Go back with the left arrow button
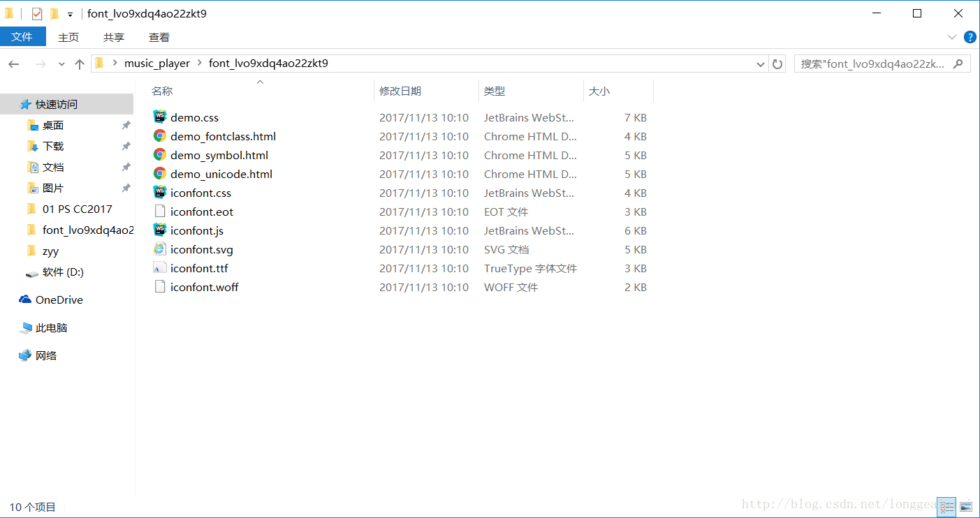Screen dimensions: 980x518 [14, 64]
